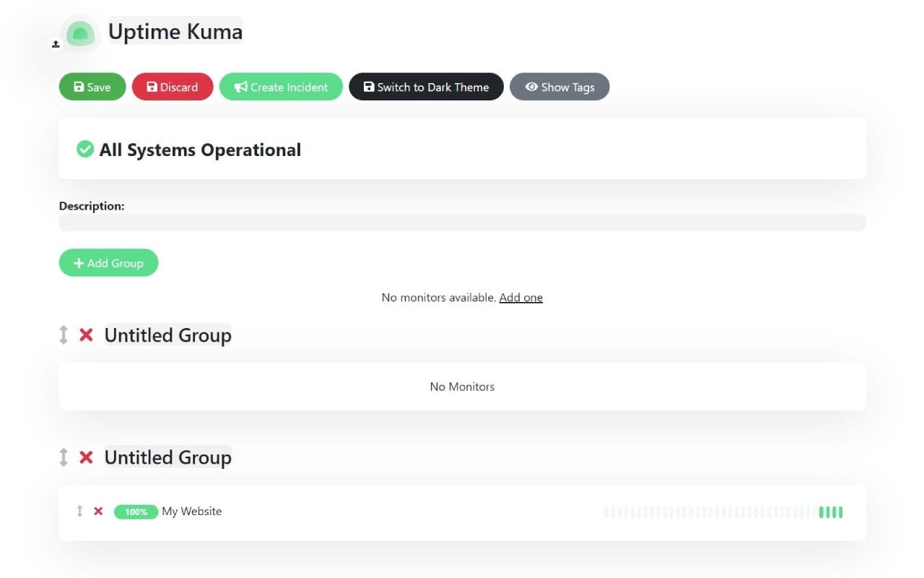Discard the status page changes

tap(172, 87)
